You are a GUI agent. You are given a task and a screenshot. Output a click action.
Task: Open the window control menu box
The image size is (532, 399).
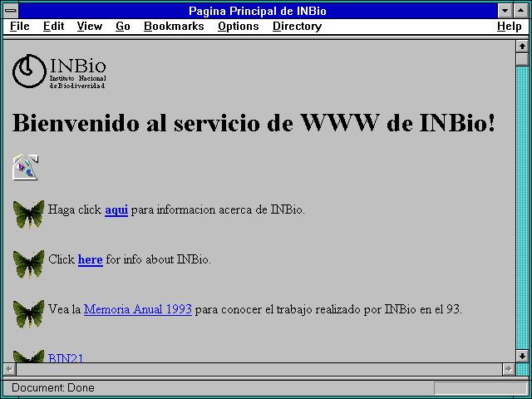11,11
